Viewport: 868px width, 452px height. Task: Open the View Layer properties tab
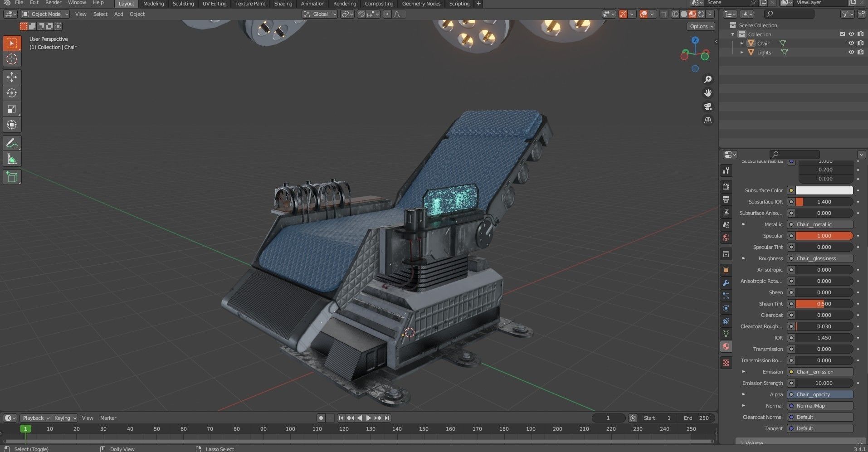tap(726, 212)
